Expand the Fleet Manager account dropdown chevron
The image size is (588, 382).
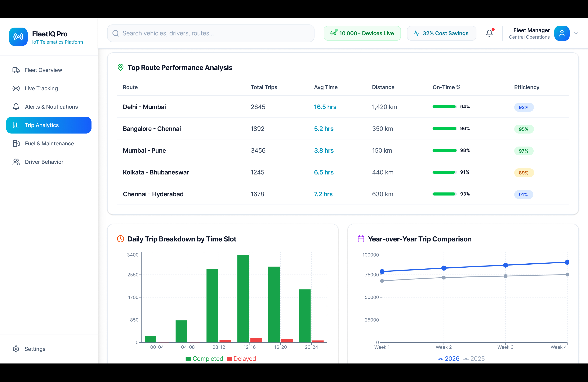pos(576,33)
